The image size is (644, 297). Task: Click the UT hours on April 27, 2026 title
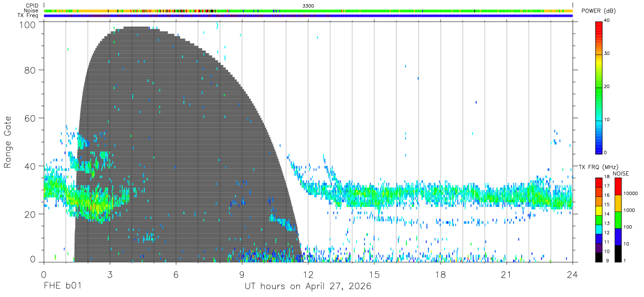point(308,287)
